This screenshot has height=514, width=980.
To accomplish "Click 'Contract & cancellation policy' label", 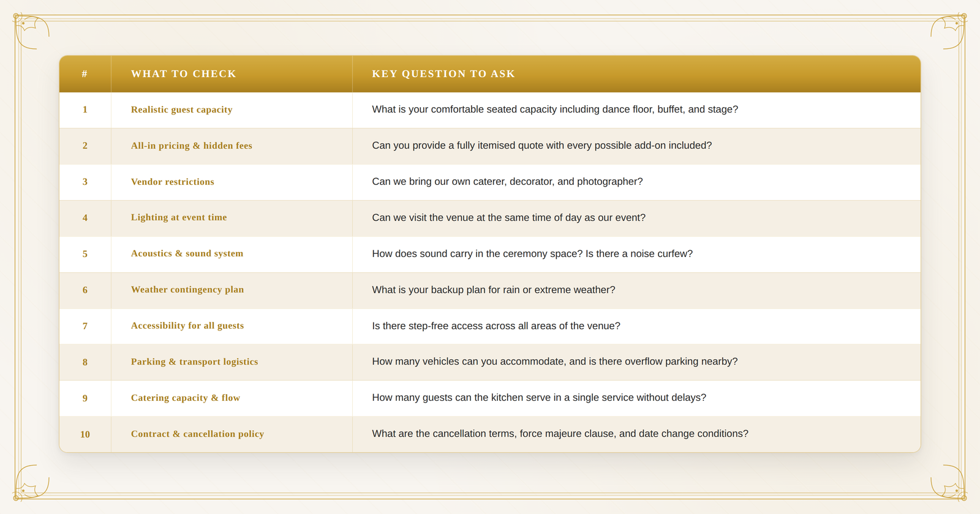I will click(197, 434).
